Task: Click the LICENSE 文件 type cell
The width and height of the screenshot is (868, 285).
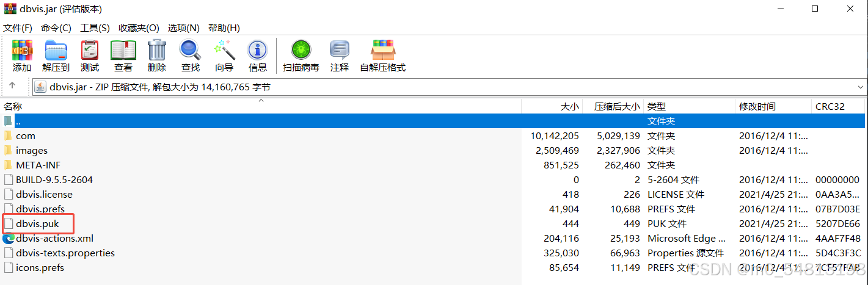Action: coord(676,194)
